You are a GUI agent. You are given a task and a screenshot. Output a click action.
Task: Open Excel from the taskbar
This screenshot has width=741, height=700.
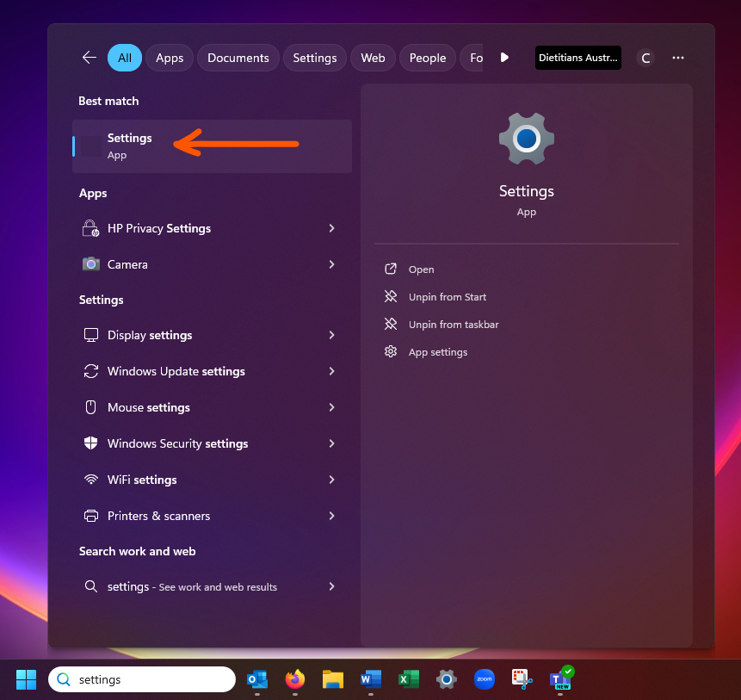pos(409,679)
